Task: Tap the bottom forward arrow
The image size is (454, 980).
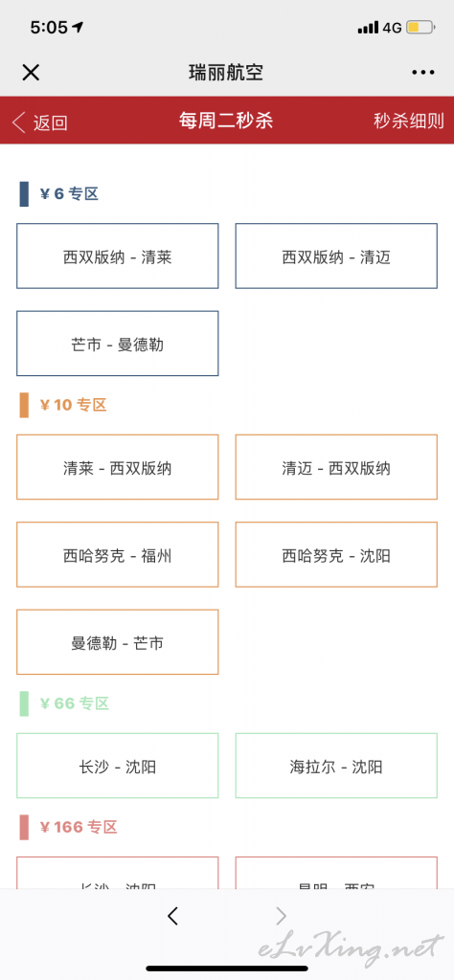Action: pos(282,916)
